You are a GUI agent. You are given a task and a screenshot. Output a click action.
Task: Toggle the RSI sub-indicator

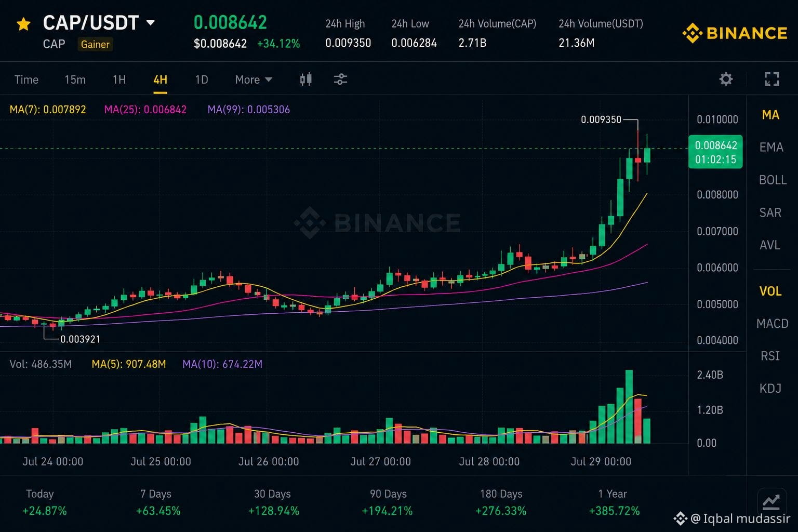[770, 356]
